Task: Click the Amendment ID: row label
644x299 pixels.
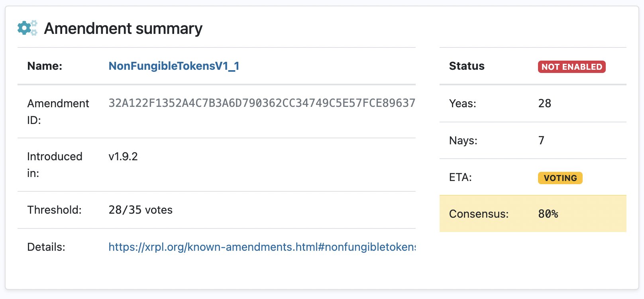Action: (58, 112)
